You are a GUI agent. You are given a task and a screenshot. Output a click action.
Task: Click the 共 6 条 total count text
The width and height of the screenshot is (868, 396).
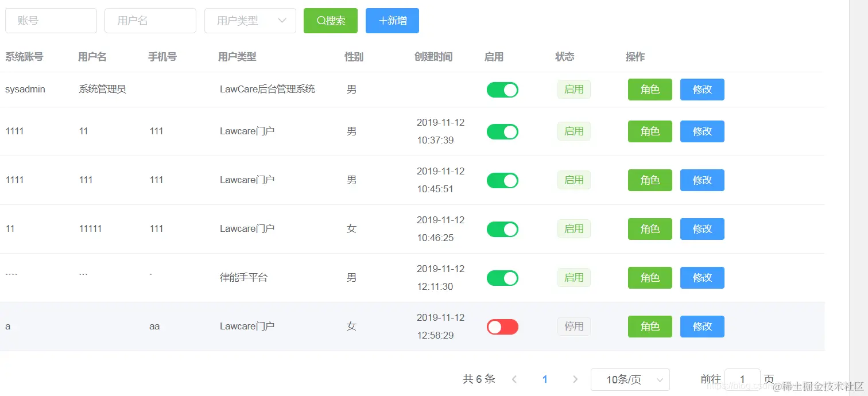point(479,379)
